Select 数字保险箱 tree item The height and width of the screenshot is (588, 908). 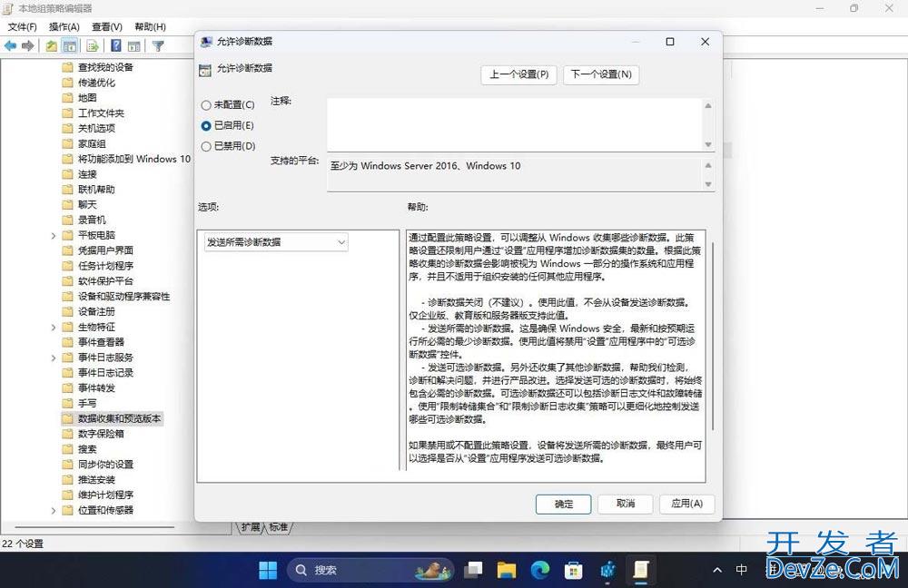[x=102, y=434]
